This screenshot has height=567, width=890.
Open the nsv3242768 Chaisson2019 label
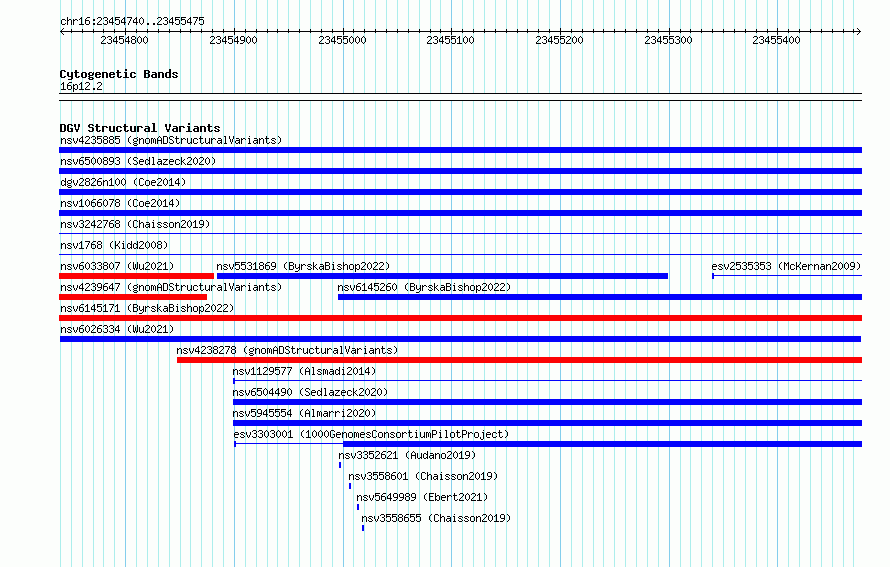click(135, 224)
